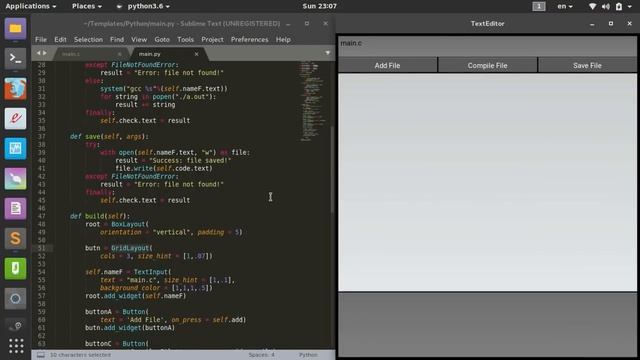Image resolution: width=640 pixels, height=360 pixels.
Task: Click the Wi-Fi network indicator
Action: (593, 6)
